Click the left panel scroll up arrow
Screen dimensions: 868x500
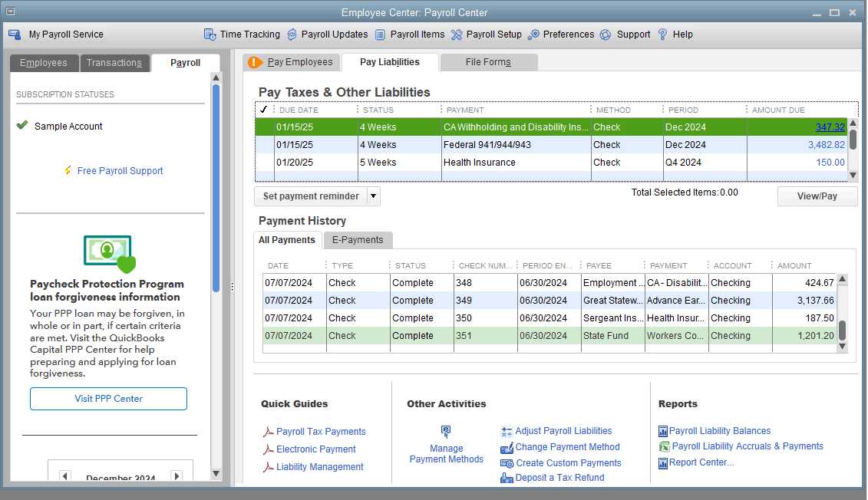(x=216, y=78)
